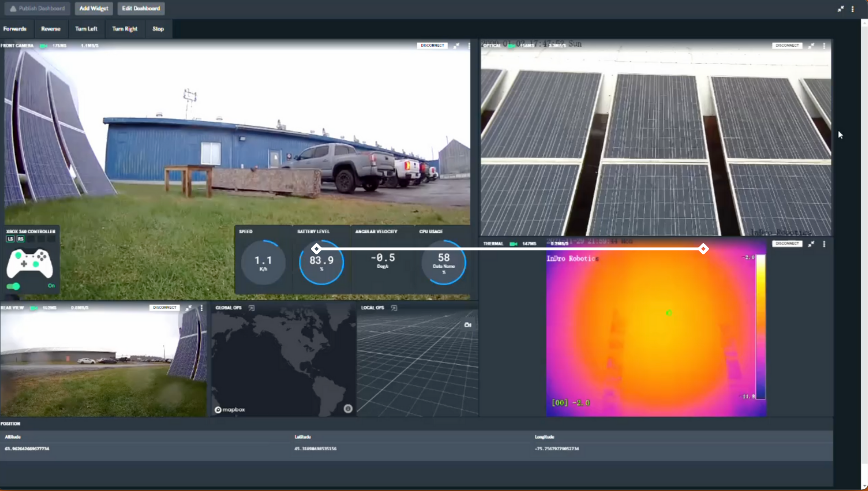Screen dimensions: 868x491
Task: Click the right diamond handle of the white line
Action: point(703,249)
